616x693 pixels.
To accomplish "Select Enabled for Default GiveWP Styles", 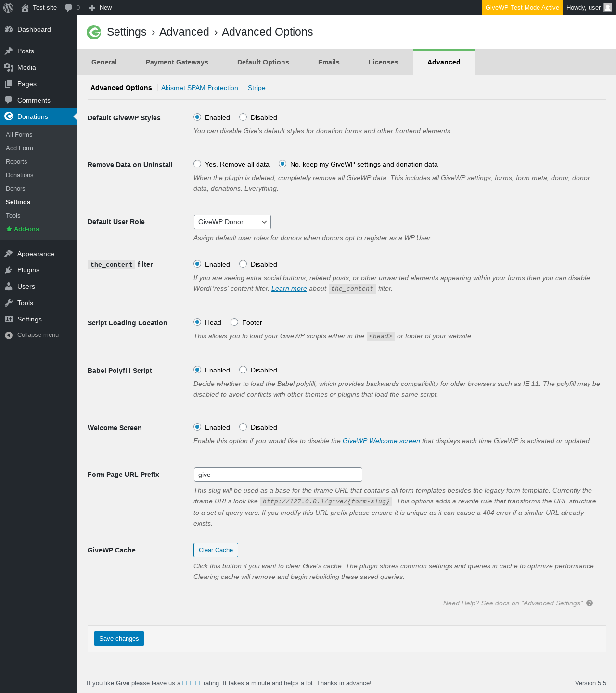I will (x=197, y=117).
